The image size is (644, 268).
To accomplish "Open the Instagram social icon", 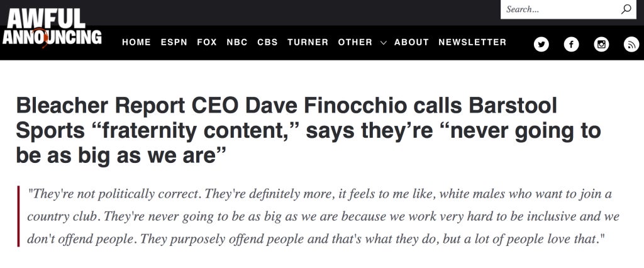I will tap(601, 44).
